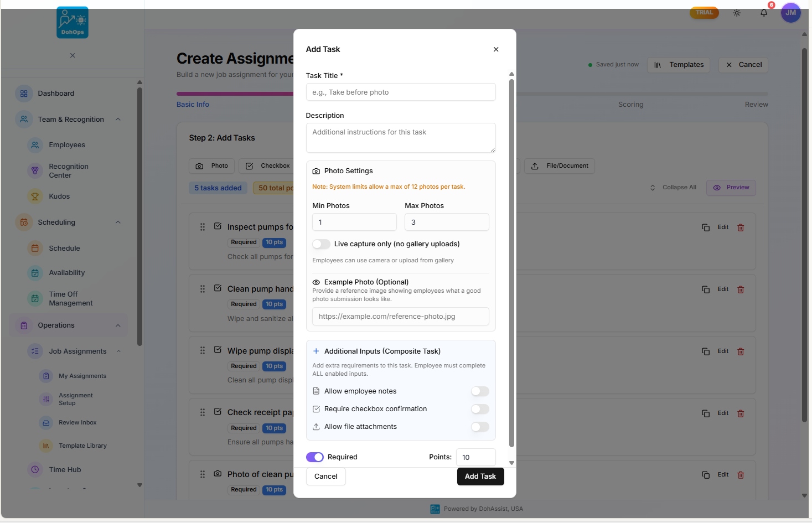The width and height of the screenshot is (812, 523).
Task: Collapse the Scheduling sidebar section
Action: click(118, 222)
